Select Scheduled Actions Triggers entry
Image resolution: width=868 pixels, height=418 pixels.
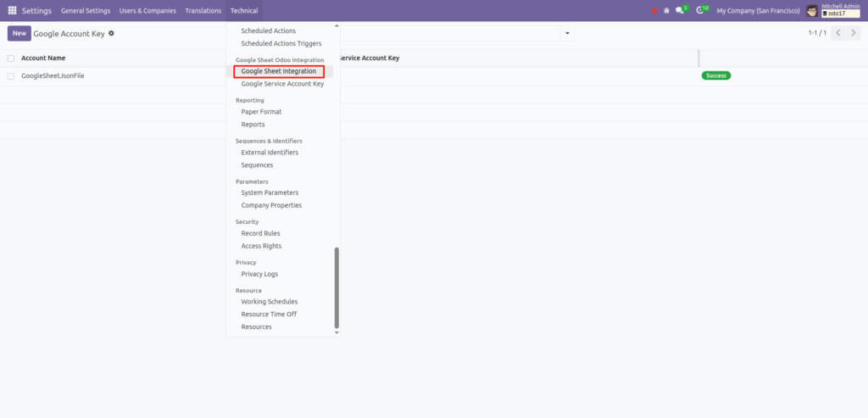281,43
